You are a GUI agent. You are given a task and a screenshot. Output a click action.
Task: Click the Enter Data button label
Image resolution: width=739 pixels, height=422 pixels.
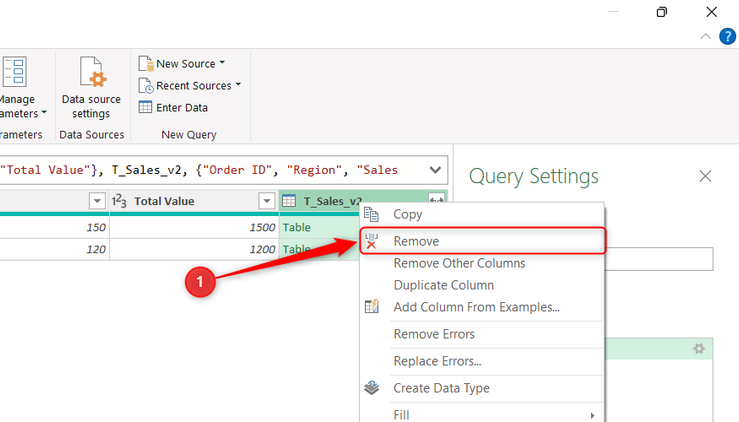tap(182, 108)
